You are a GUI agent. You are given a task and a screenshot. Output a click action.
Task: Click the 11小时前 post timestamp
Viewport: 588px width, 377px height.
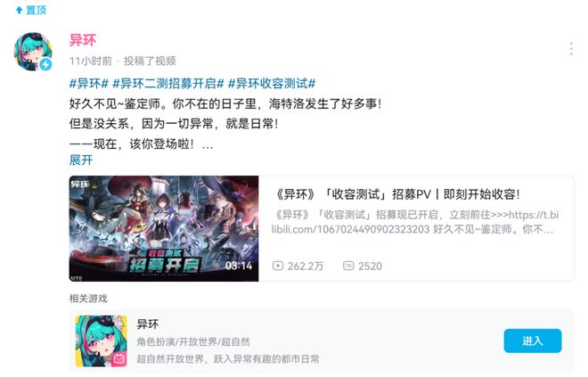pyautogui.click(x=91, y=61)
